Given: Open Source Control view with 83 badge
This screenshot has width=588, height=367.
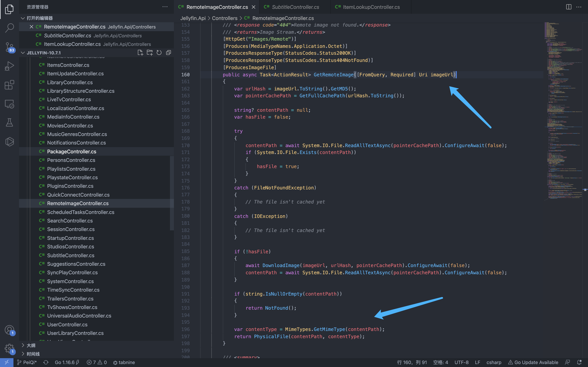Looking at the screenshot, I should [9, 47].
